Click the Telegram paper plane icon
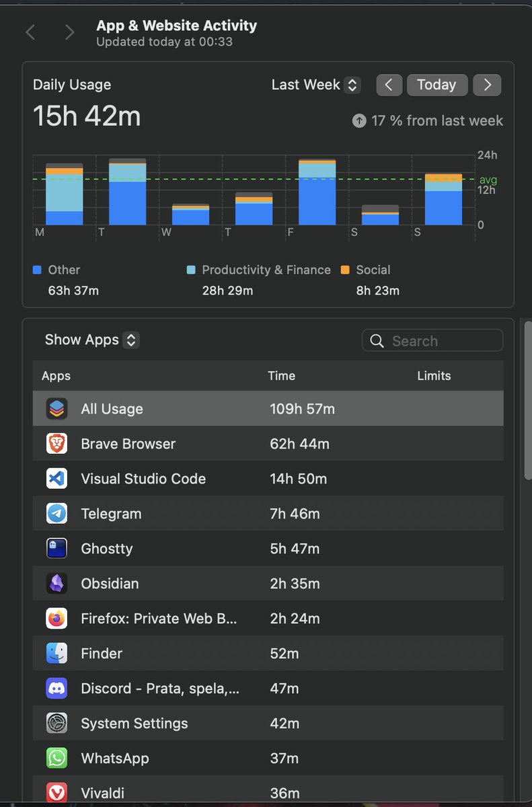This screenshot has height=807, width=532. [x=56, y=514]
